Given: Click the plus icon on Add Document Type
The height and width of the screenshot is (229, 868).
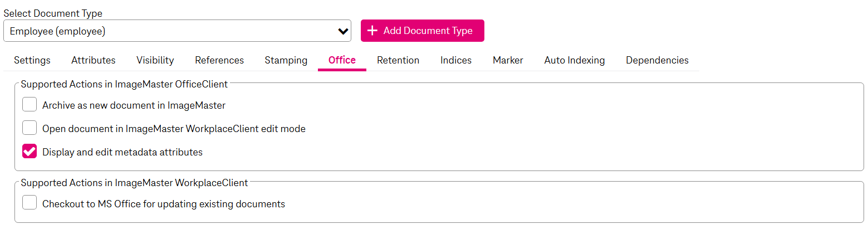Looking at the screenshot, I should click(x=373, y=31).
